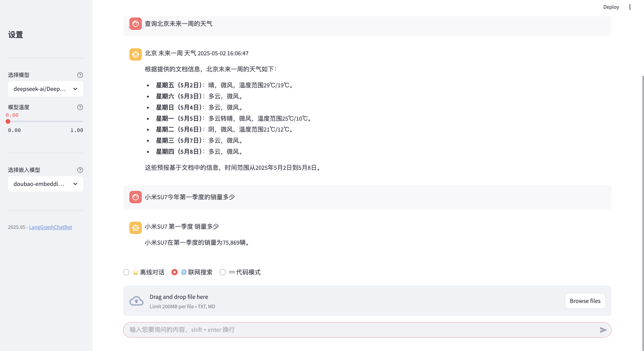Click chevron arrow in 选择嵌入模型 selector
Screen dimensions: 644x351
click(75, 184)
